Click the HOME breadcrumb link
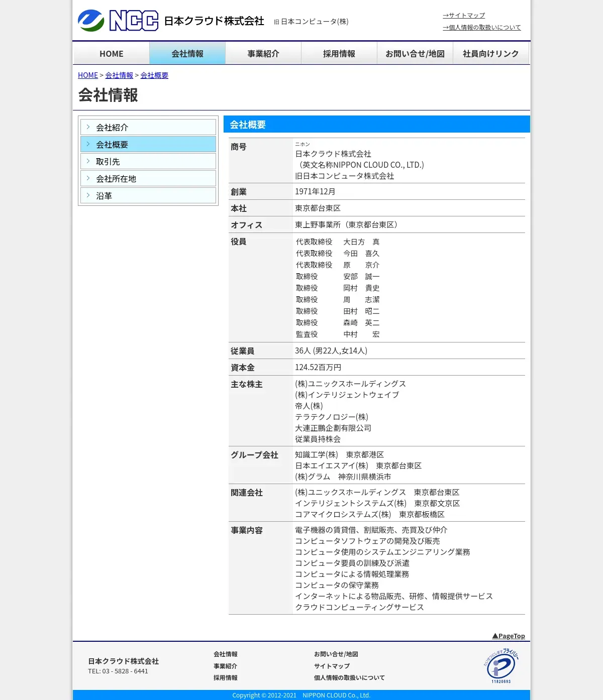Screen dimensions: 603x700 tap(88, 75)
